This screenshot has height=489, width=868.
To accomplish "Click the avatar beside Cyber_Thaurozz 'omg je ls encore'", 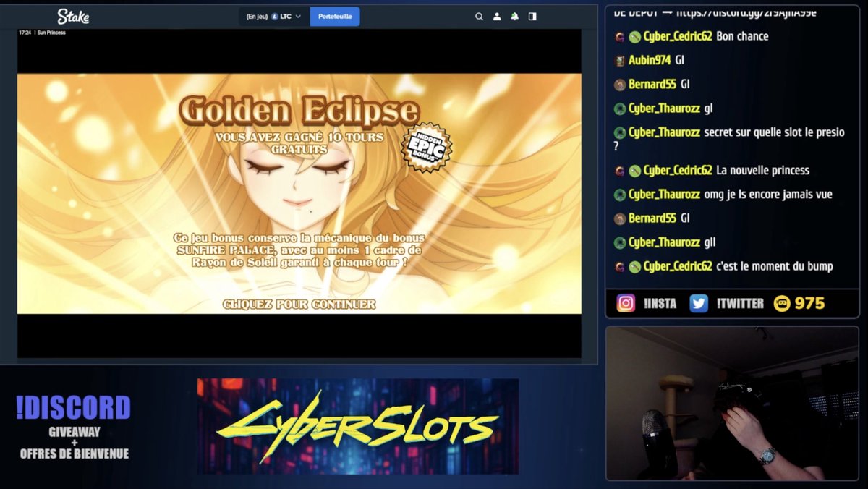I will pos(620,195).
